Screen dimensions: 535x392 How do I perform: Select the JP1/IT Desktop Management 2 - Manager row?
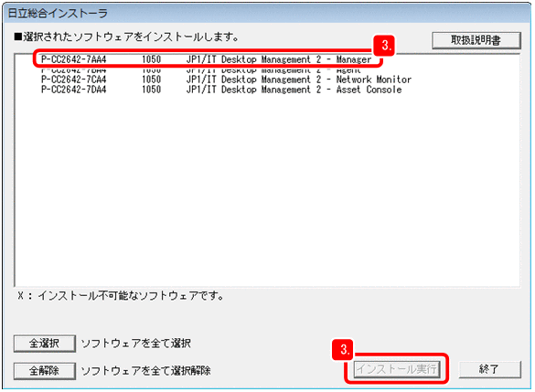206,59
